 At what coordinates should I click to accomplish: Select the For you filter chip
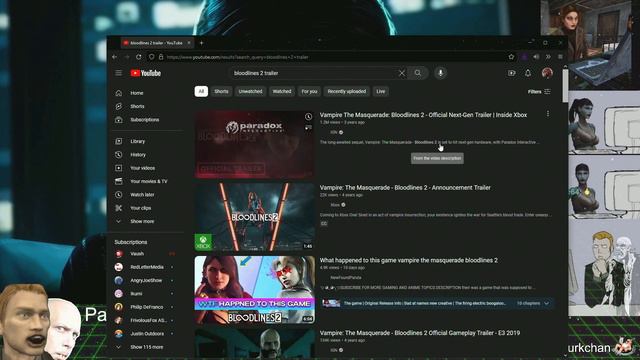click(309, 91)
